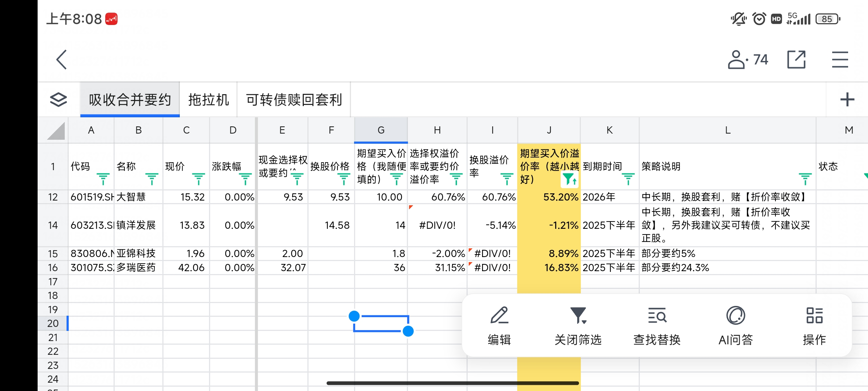The width and height of the screenshot is (868, 391).
Task: Switch to 可转债赎回套利 sheet tab
Action: [294, 100]
